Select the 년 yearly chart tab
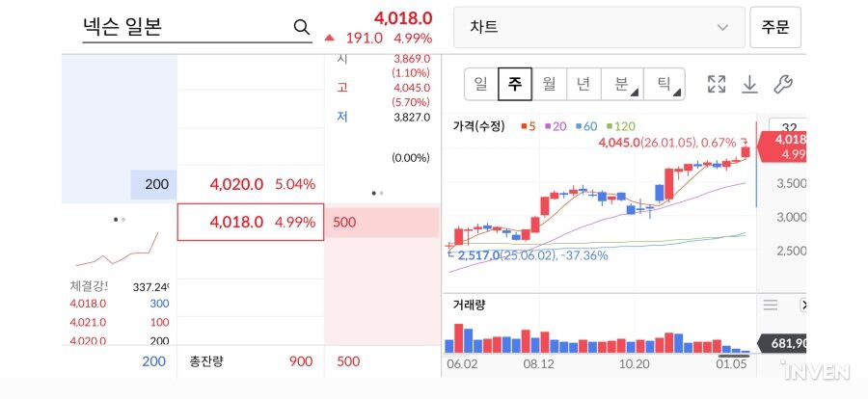The height and width of the screenshot is (399, 868). click(x=583, y=84)
